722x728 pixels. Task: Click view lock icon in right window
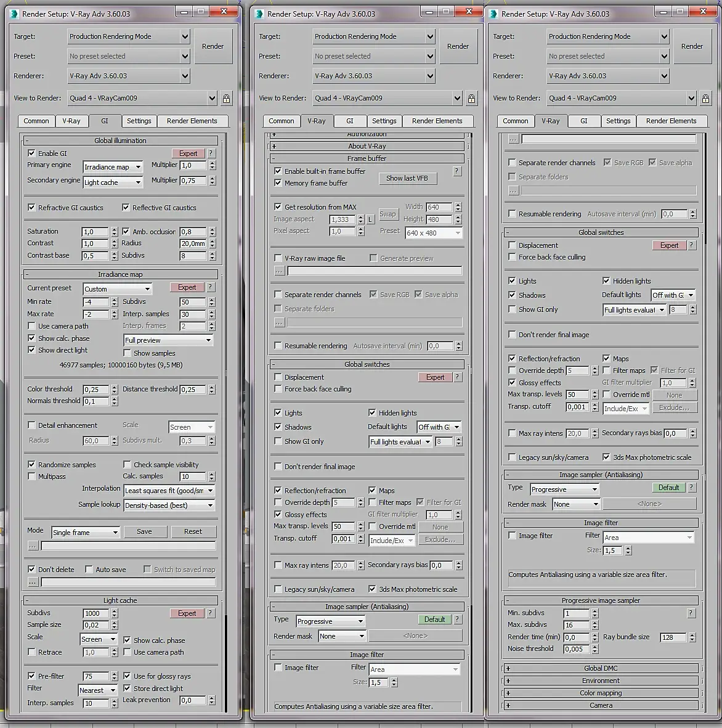tap(705, 99)
